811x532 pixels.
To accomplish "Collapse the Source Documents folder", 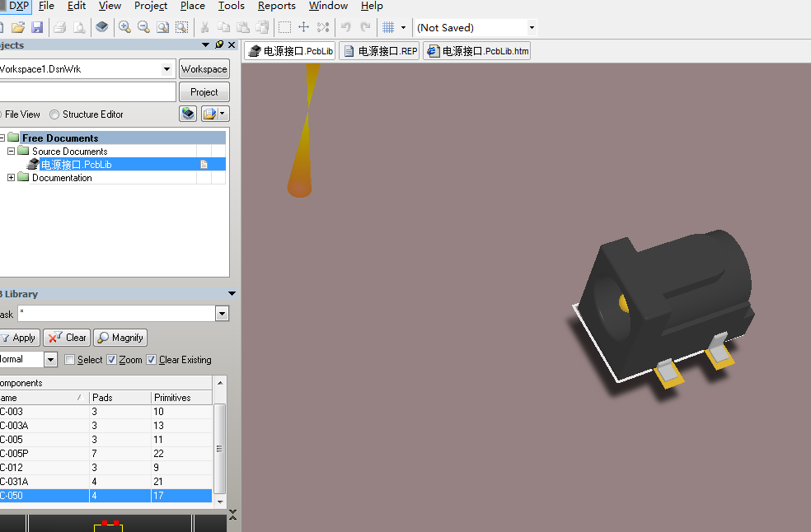I will click(11, 151).
